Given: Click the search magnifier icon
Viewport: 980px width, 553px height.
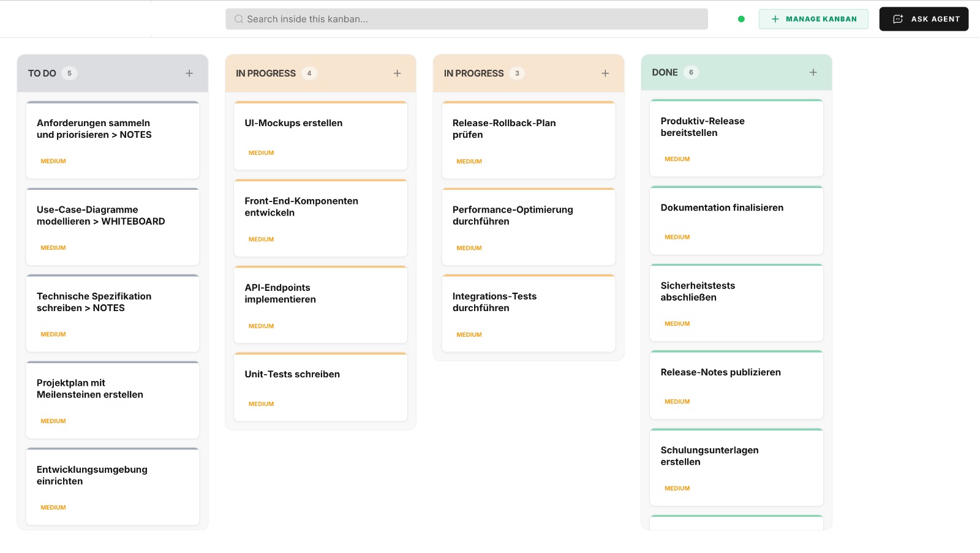Looking at the screenshot, I should 239,19.
